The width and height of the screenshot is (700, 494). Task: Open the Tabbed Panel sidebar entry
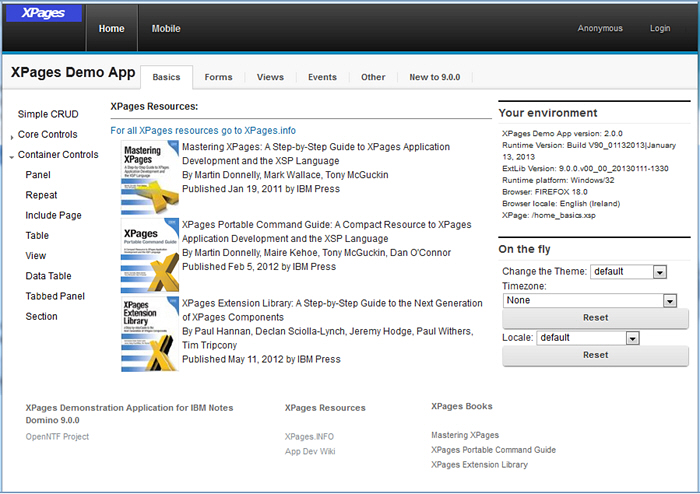[55, 296]
